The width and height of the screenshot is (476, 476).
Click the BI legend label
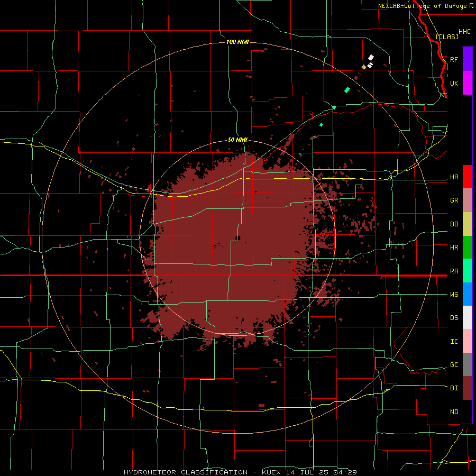click(454, 388)
